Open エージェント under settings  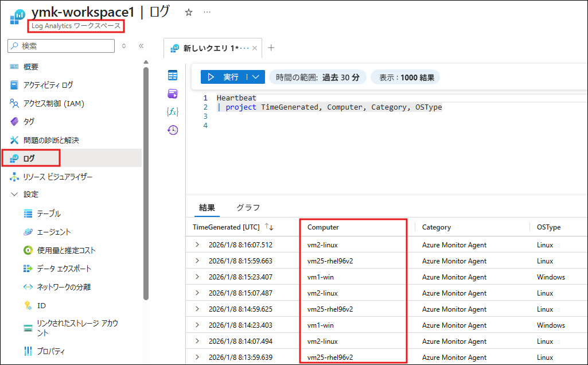point(53,232)
